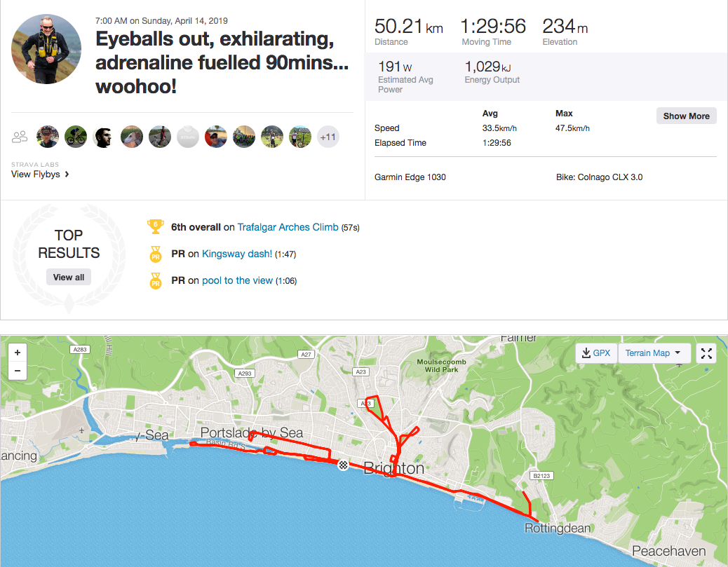728x567 pixels.
Task: Show the +11 more athletes
Action: pyautogui.click(x=328, y=137)
